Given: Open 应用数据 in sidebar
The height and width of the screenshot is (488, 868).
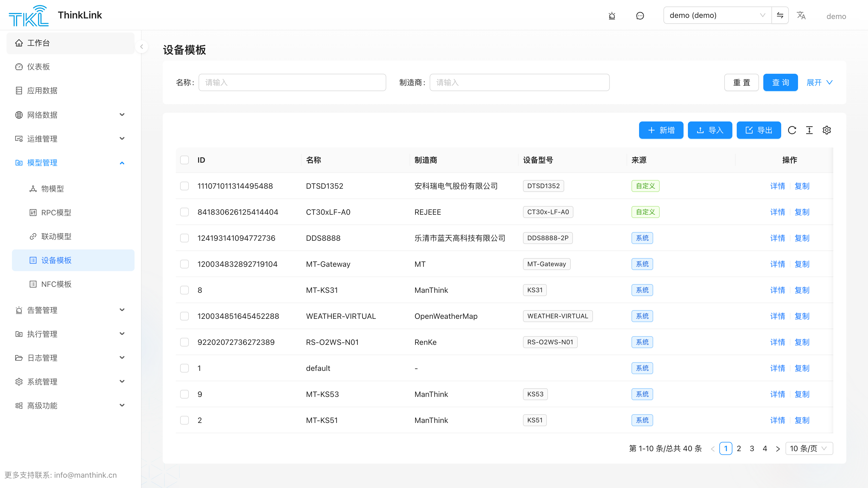Looking at the screenshot, I should pos(71,91).
